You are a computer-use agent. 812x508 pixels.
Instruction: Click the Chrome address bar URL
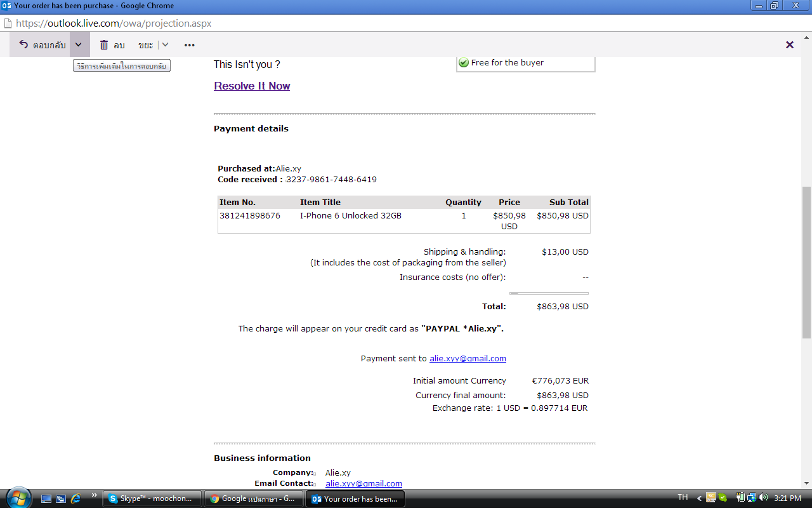click(x=114, y=23)
